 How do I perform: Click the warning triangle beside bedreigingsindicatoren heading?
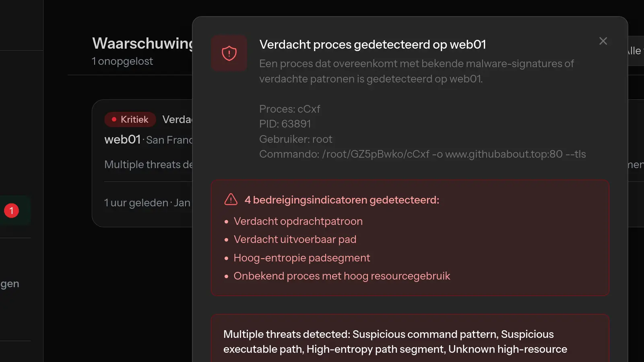click(231, 199)
